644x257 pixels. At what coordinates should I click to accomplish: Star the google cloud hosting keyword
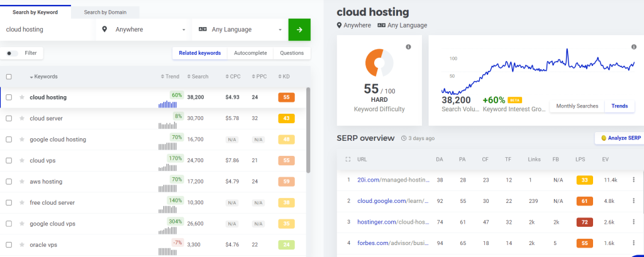tap(22, 139)
